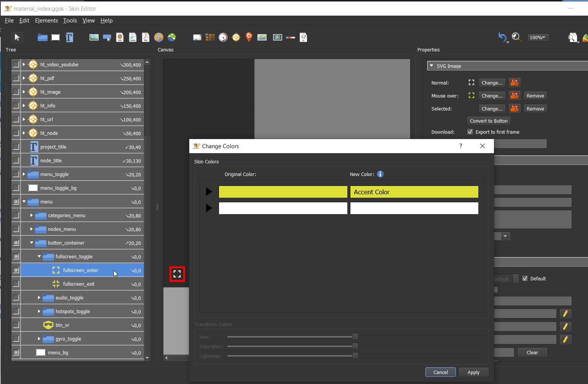The height and width of the screenshot is (384, 588).
Task: Click help question mark in Change Colors dialog
Action: click(x=461, y=146)
